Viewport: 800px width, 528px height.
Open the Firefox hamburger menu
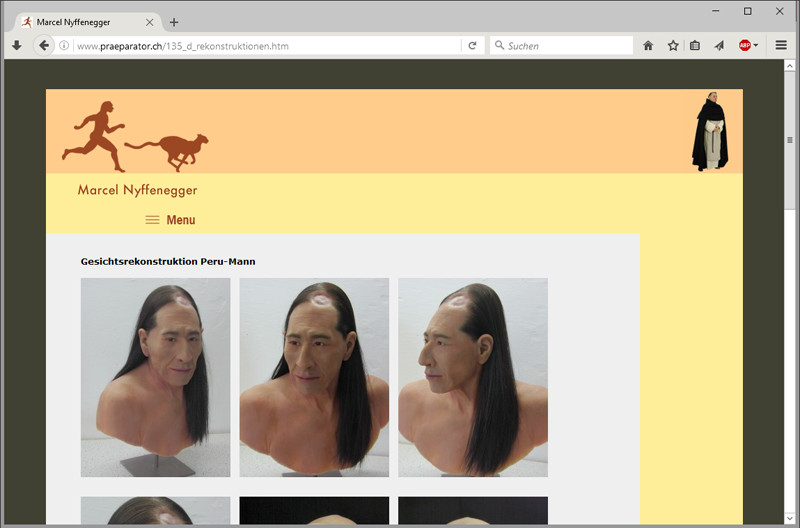(781, 45)
